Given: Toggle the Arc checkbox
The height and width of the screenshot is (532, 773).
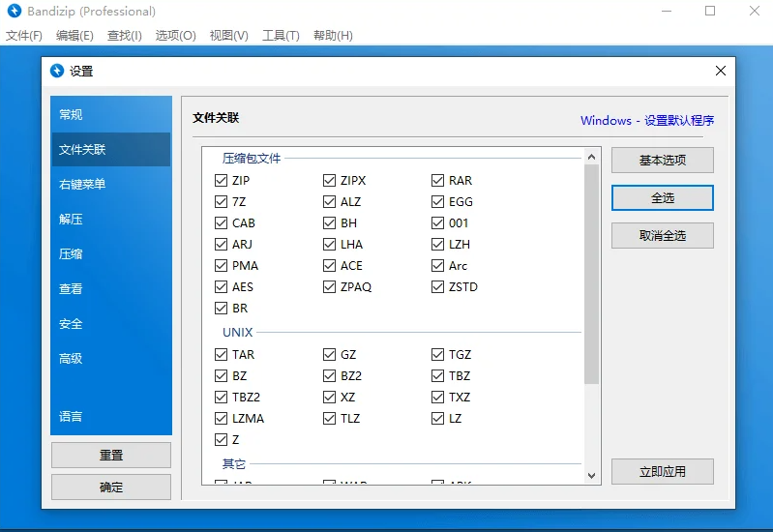Looking at the screenshot, I should coord(437,265).
